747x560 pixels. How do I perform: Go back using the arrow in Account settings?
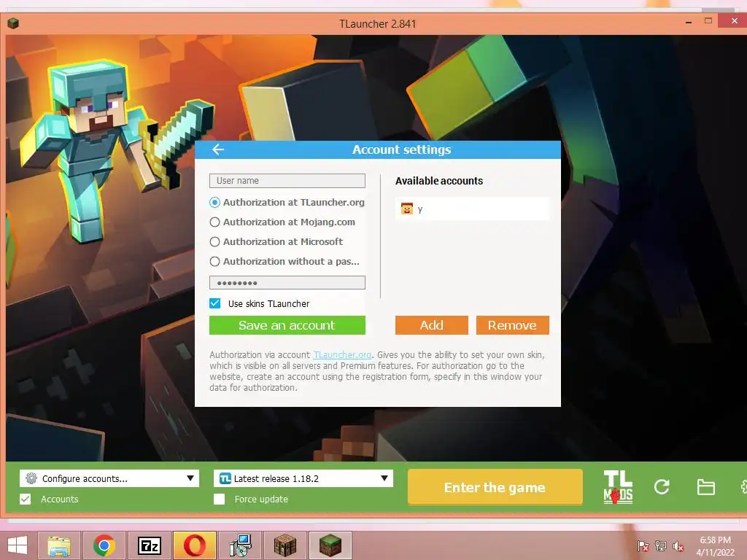tap(218, 149)
